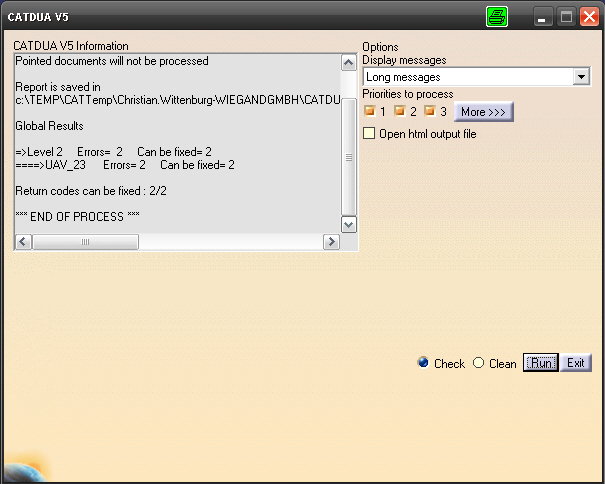Click the horizontal scroll left arrow
Image resolution: width=605 pixels, height=484 pixels.
pos(23,242)
